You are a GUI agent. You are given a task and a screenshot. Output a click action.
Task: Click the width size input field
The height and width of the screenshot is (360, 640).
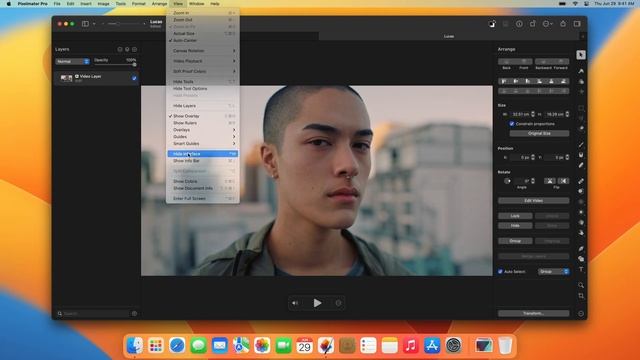coord(521,114)
